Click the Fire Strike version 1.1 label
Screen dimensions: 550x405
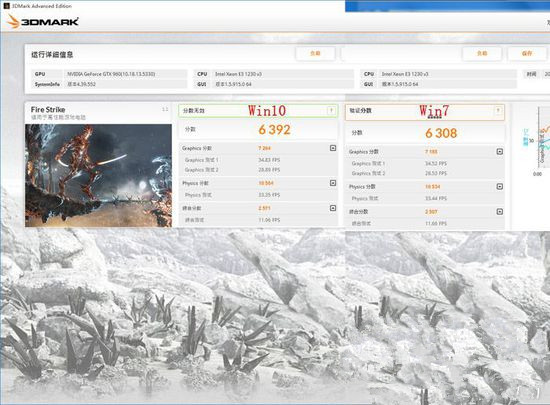165,109
